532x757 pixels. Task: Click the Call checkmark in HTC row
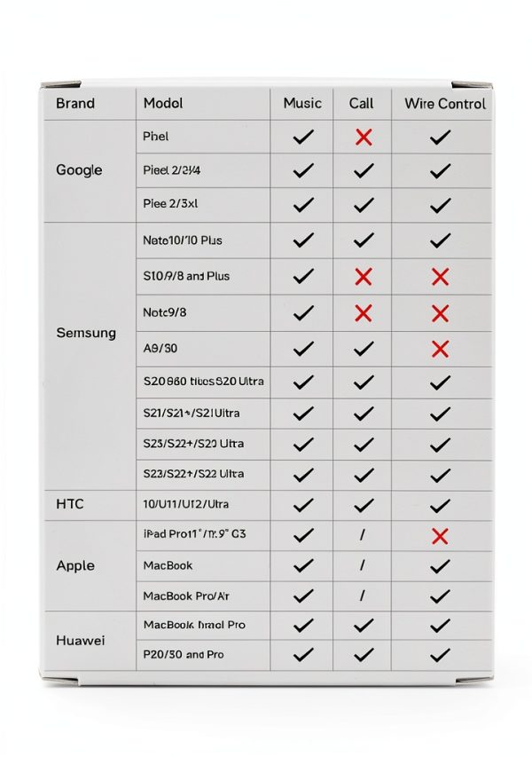point(364,506)
